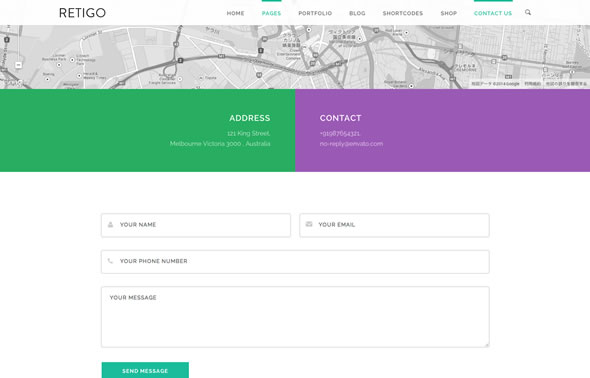
Task: Open the Contact Us menu item
Action: pyautogui.click(x=493, y=13)
